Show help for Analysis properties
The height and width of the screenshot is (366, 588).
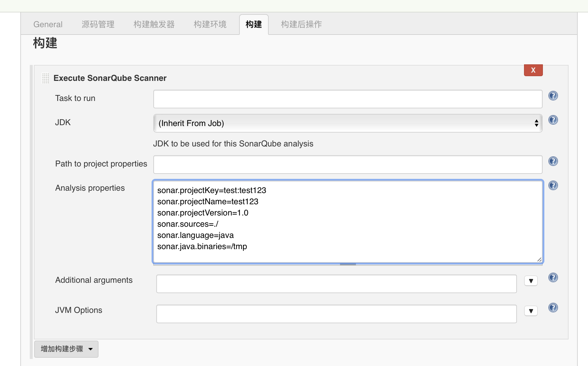click(x=553, y=185)
